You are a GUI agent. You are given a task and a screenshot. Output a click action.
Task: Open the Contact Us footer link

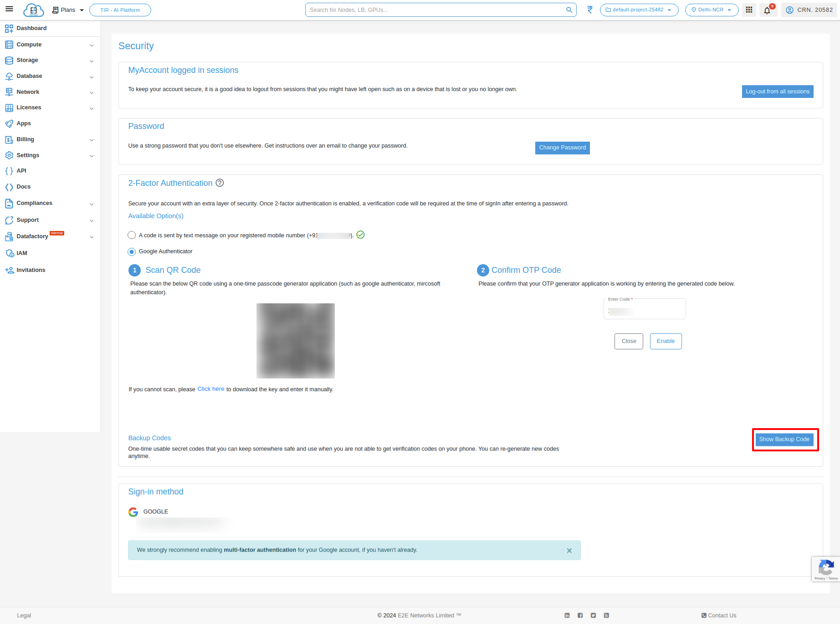[719, 615]
